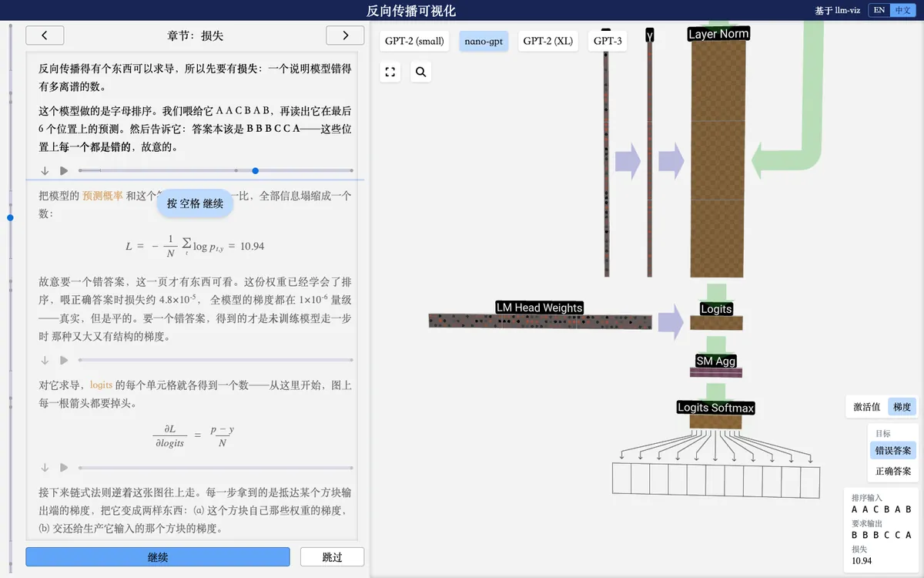
Task: Play the section below wrong-answer paragraph
Action: click(64, 360)
